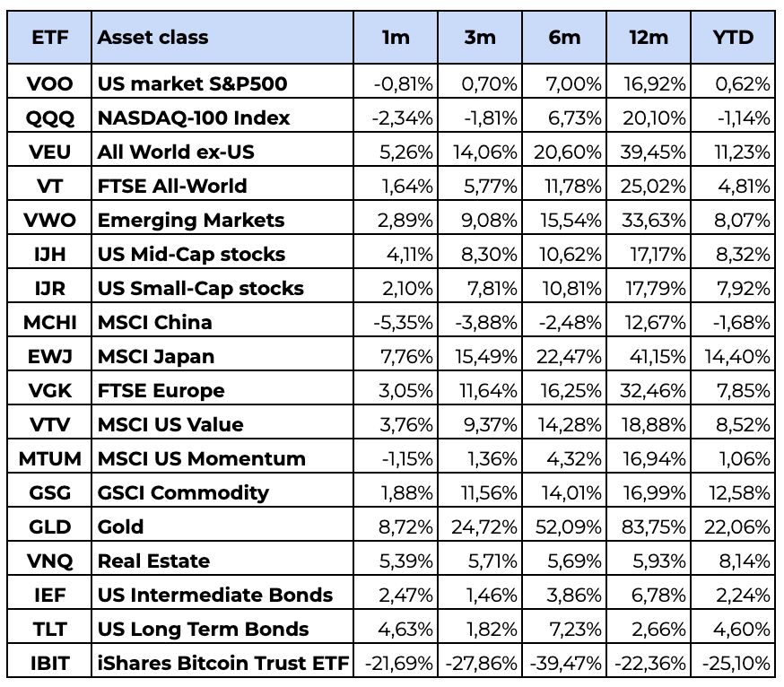Select the IBIT ticker cell
The image size is (784, 687).
[x=49, y=664]
